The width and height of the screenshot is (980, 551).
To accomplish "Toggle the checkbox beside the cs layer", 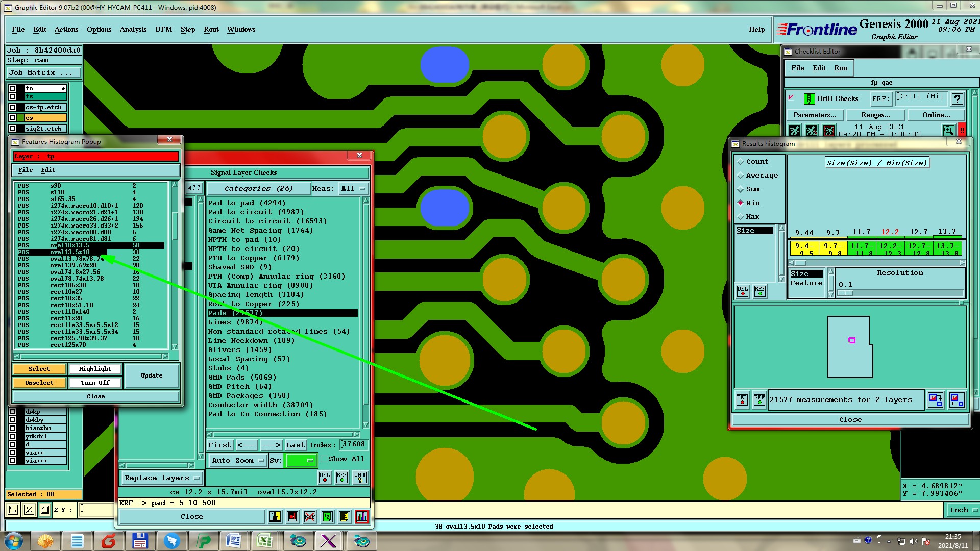I will [13, 118].
